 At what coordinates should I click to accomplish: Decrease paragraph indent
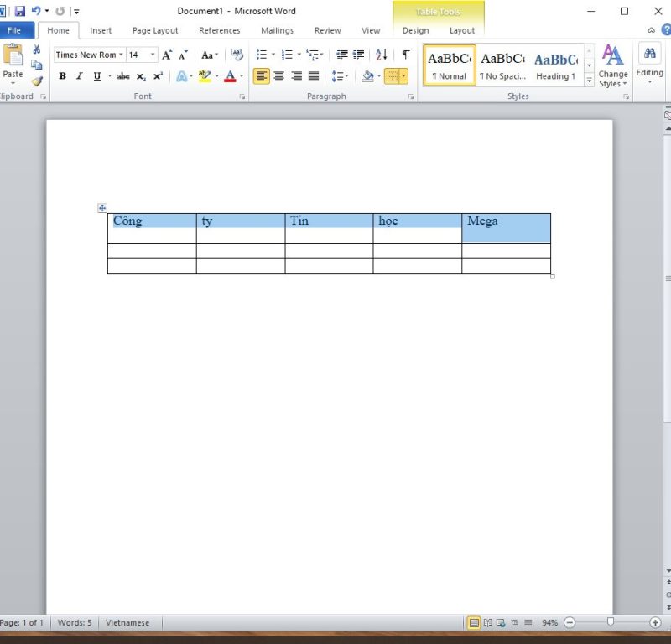[342, 55]
